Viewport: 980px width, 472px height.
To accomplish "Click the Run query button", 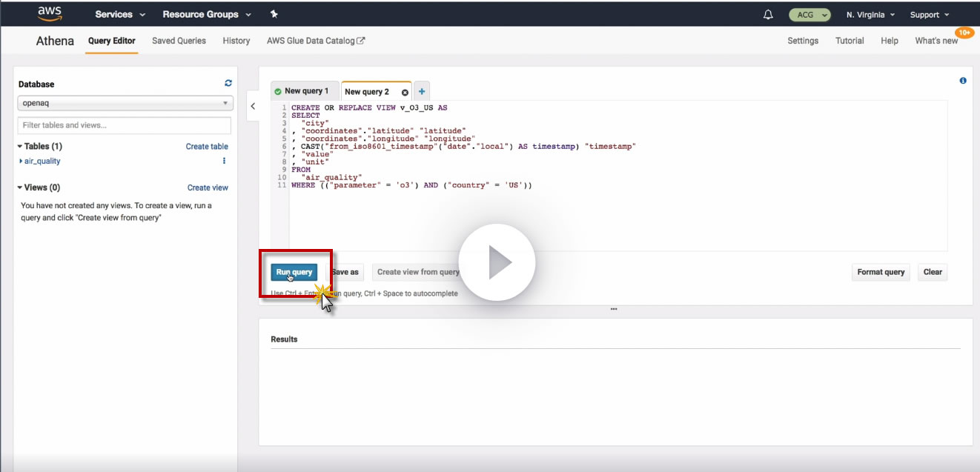I will (294, 272).
